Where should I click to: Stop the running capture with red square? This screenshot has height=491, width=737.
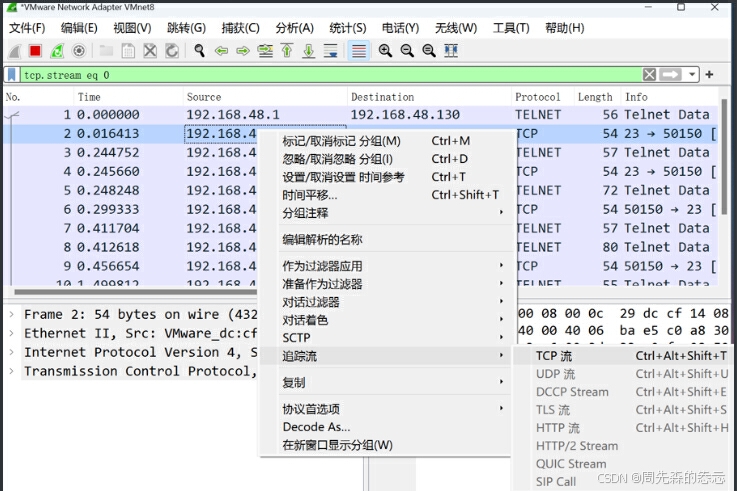point(35,51)
